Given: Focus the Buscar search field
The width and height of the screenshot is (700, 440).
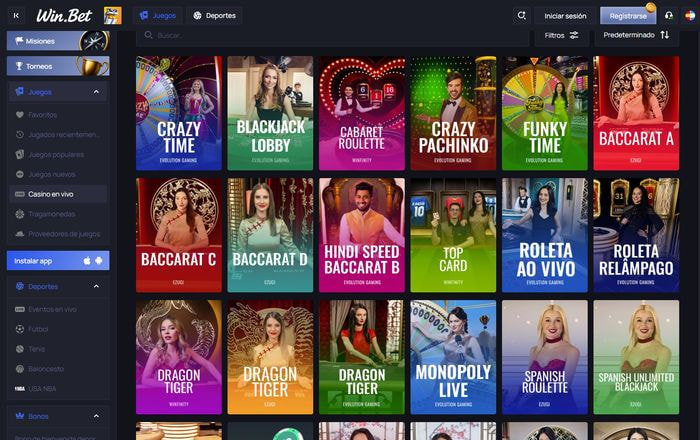Looking at the screenshot, I should click(x=333, y=35).
